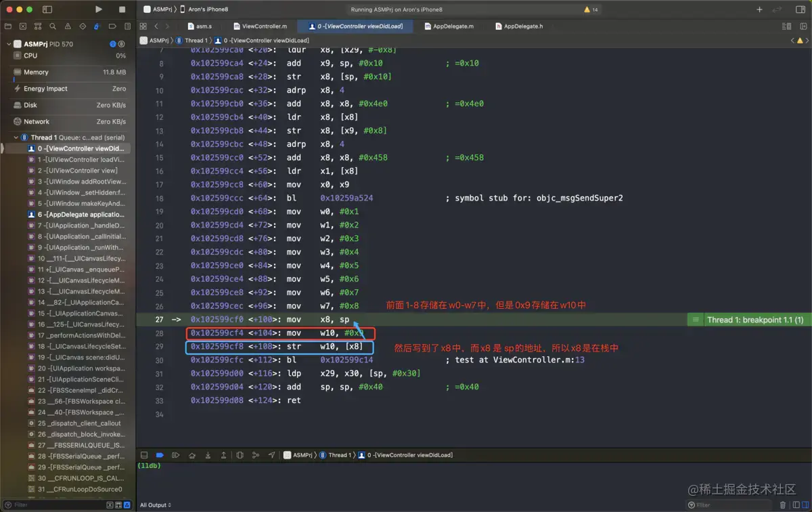The image size is (812, 512).
Task: Click the Step into debug icon
Action: coord(208,455)
